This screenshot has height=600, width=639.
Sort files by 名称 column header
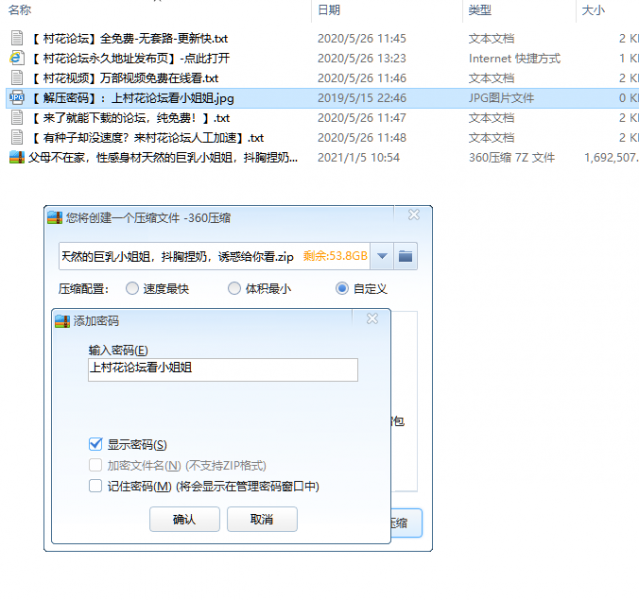pos(20,10)
